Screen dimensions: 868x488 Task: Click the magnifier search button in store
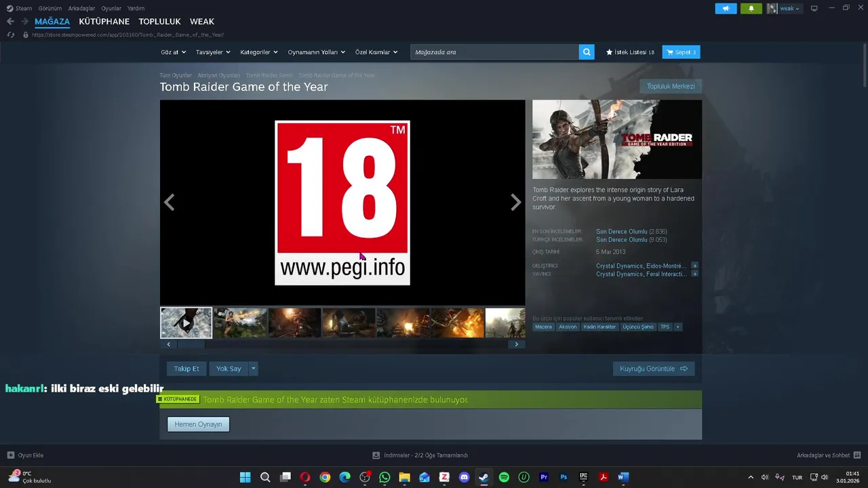point(587,52)
